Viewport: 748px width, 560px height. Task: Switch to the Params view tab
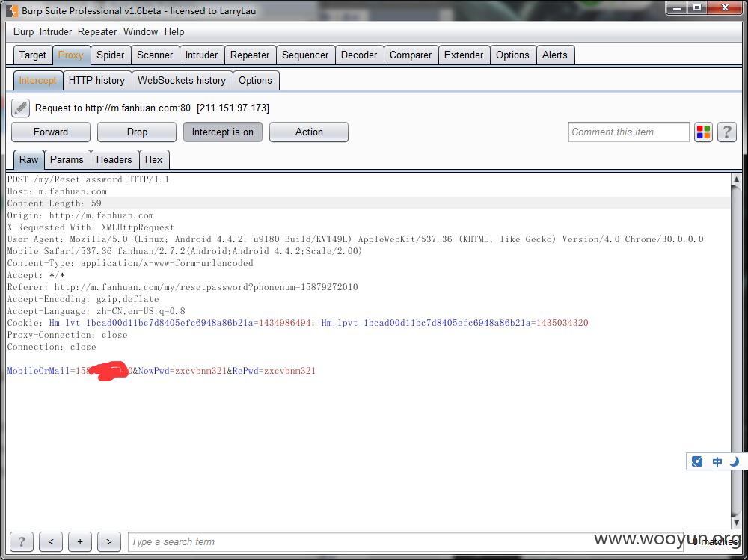click(67, 159)
